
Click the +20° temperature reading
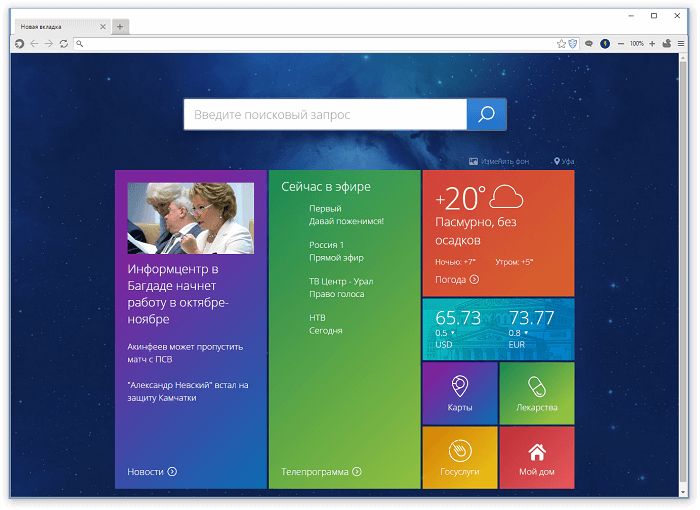[x=460, y=198]
